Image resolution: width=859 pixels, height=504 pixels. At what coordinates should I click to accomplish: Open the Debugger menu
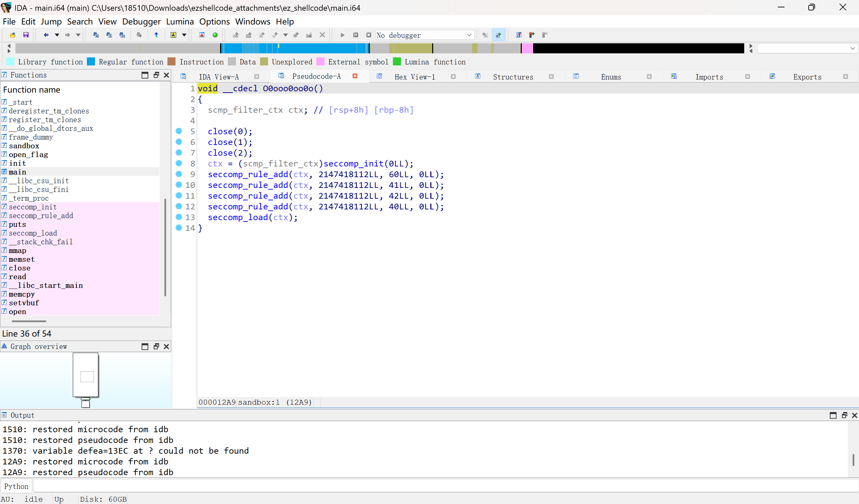(141, 21)
